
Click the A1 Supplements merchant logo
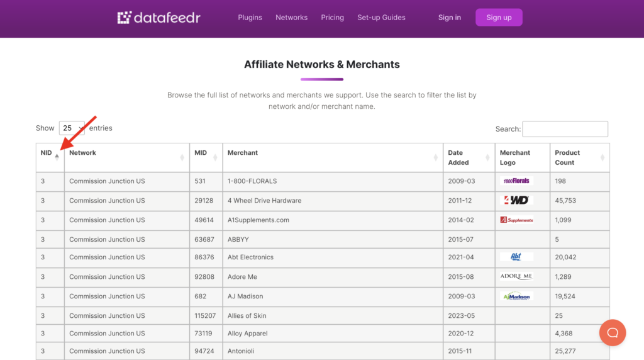click(x=516, y=220)
